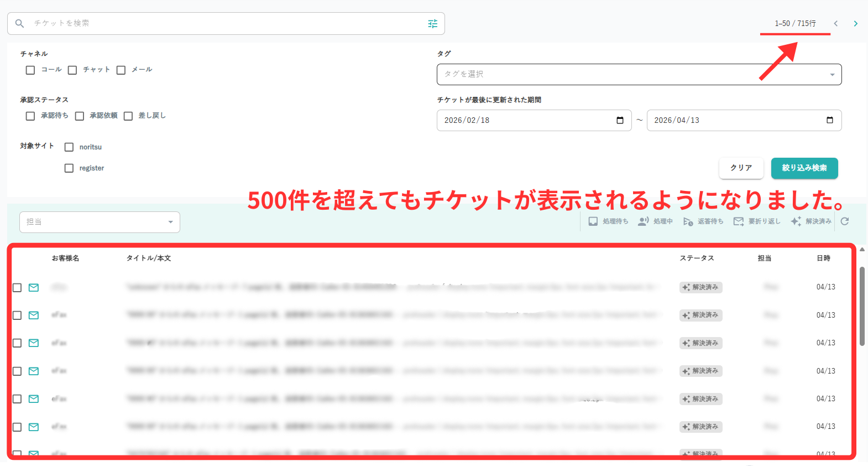Screen dimensions: 868x466
Task: Select the checkbox on second ticket row
Action: [17, 315]
